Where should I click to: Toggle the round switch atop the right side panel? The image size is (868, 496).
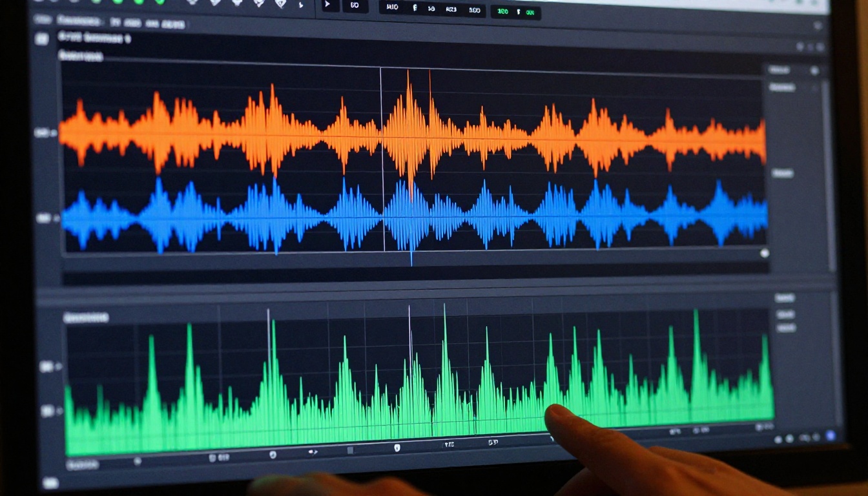point(814,70)
